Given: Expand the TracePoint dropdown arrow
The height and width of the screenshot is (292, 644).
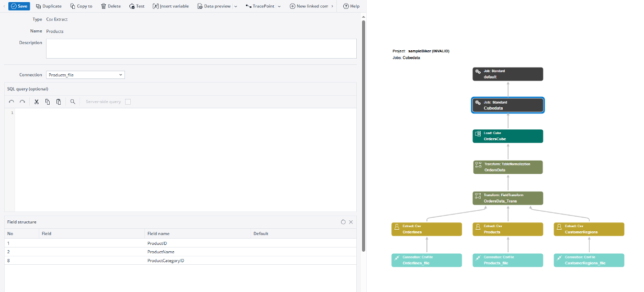Looking at the screenshot, I should (x=278, y=6).
